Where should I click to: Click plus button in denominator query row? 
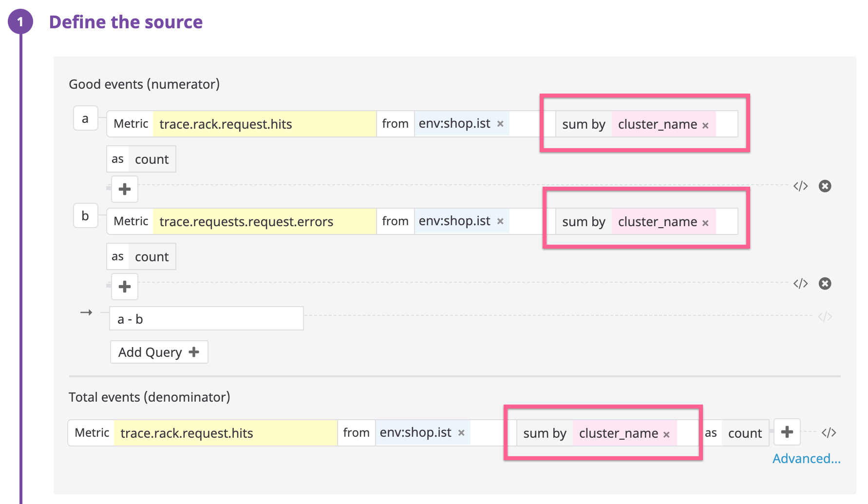click(x=787, y=432)
